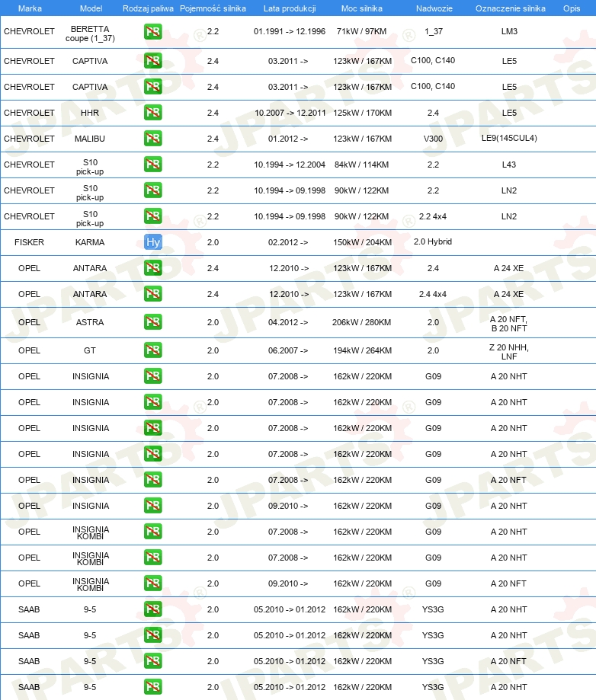This screenshot has width=596, height=700.
Task: Click the Marka column header
Action: [x=30, y=8]
